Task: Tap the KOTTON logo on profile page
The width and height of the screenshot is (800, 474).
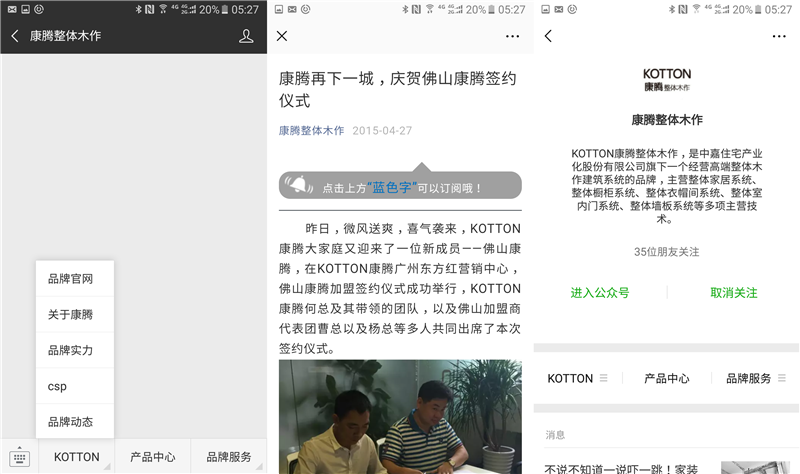Action: click(667, 80)
